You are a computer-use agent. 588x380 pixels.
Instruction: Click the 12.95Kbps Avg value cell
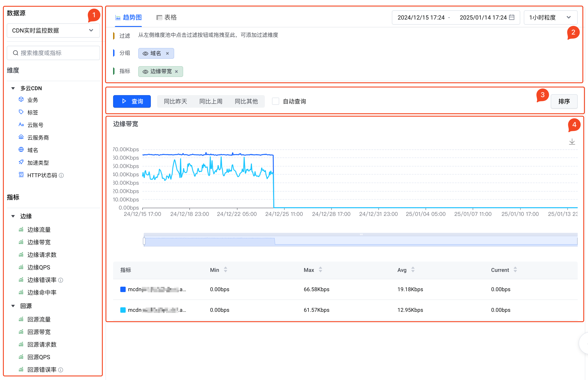[410, 310]
